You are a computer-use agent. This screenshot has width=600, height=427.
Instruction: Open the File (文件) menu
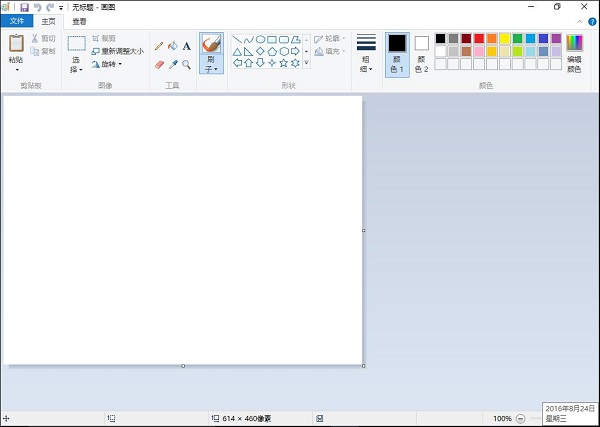click(x=17, y=21)
